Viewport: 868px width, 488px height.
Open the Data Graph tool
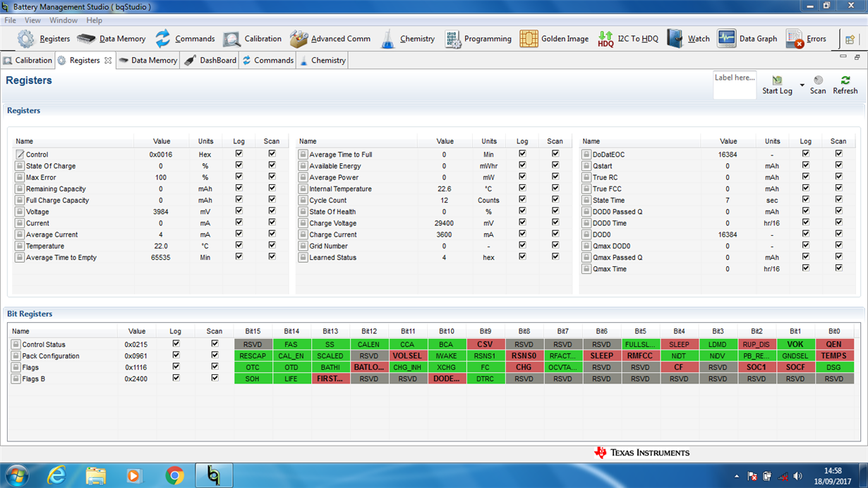point(727,39)
